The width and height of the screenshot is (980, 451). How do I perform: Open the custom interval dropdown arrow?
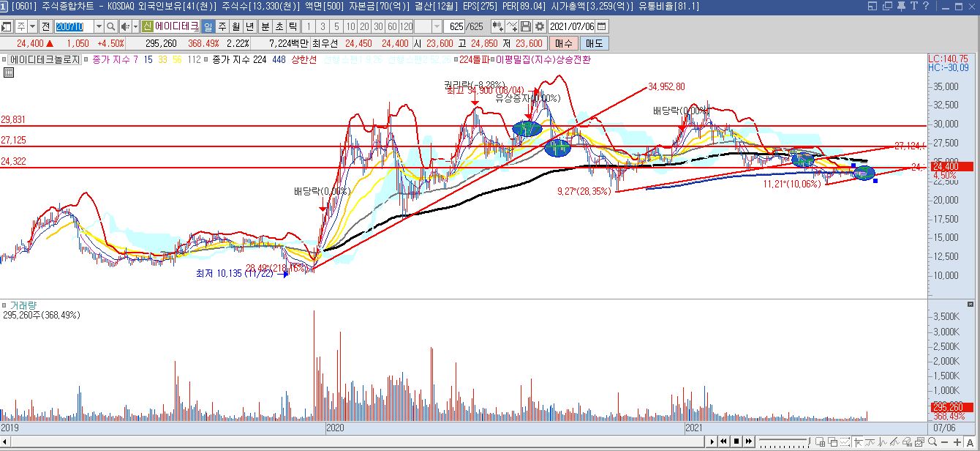(x=437, y=26)
